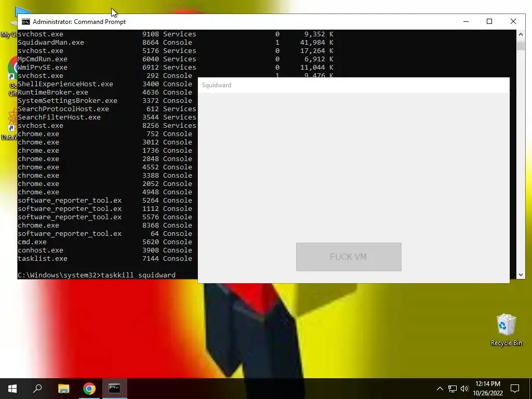
Task: Click the Administrator: Command Prompt title
Action: [x=79, y=22]
